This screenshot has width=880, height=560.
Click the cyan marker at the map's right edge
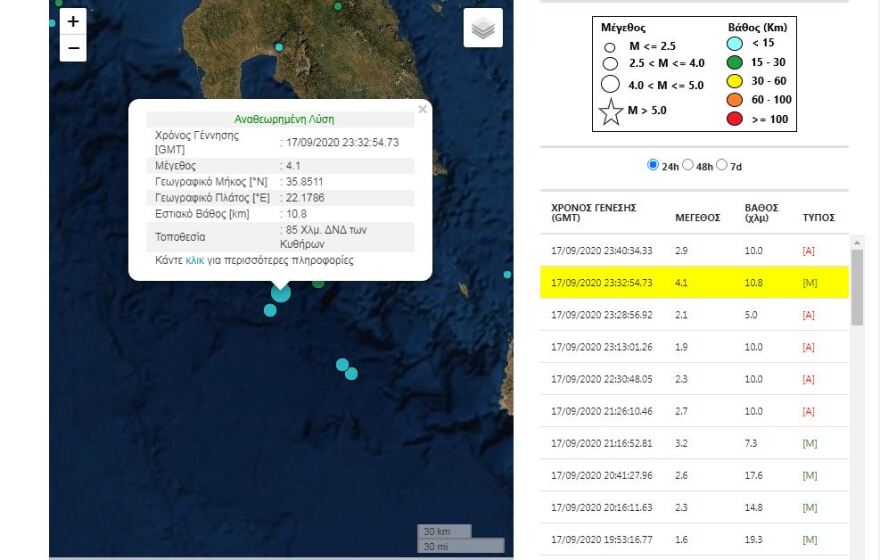click(507, 274)
